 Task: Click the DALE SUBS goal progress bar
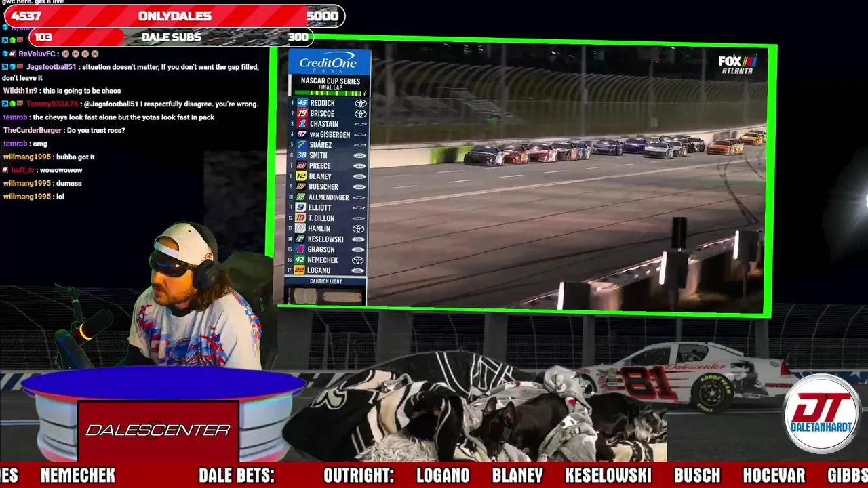(x=171, y=37)
